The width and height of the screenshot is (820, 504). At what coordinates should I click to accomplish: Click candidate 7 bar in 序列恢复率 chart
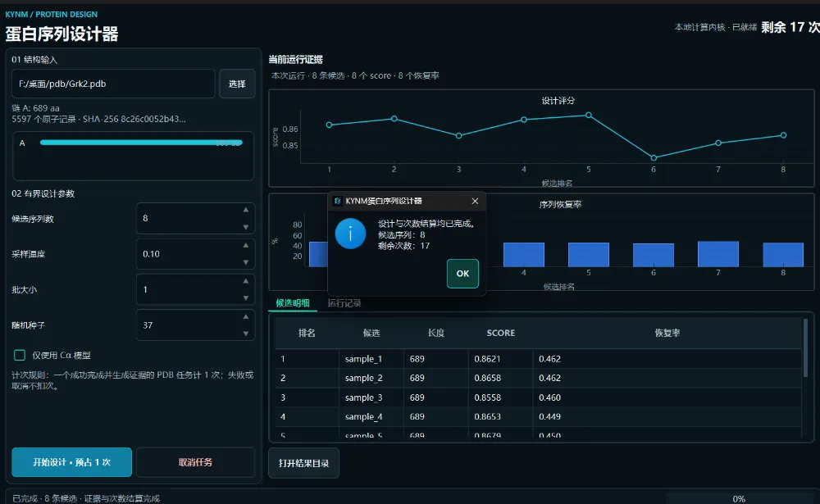point(718,254)
